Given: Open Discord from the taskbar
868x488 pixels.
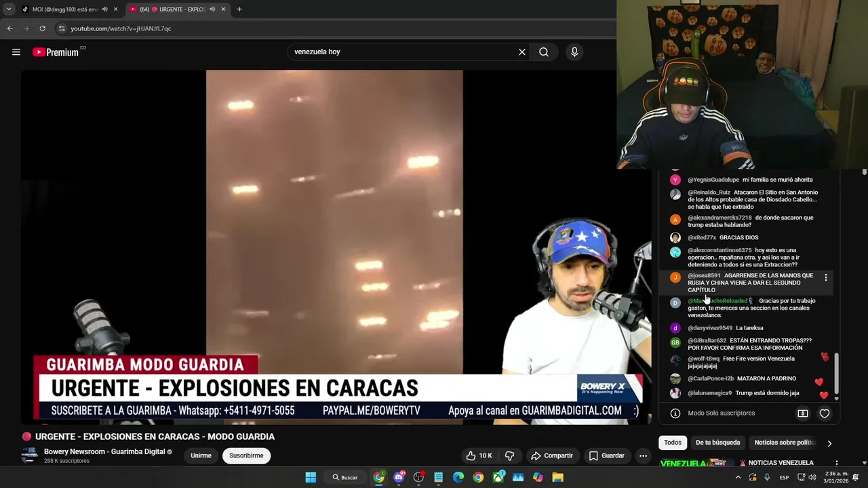Looking at the screenshot, I should pos(399,477).
